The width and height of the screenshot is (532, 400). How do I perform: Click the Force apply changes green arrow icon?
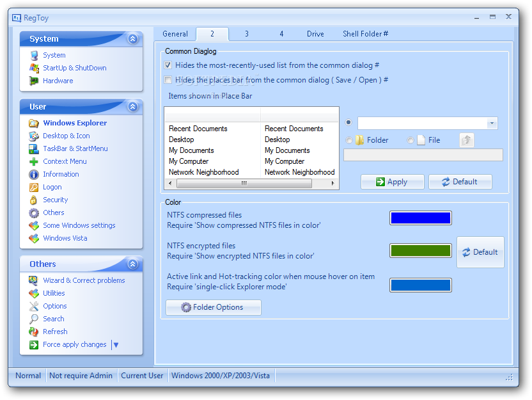coord(34,345)
